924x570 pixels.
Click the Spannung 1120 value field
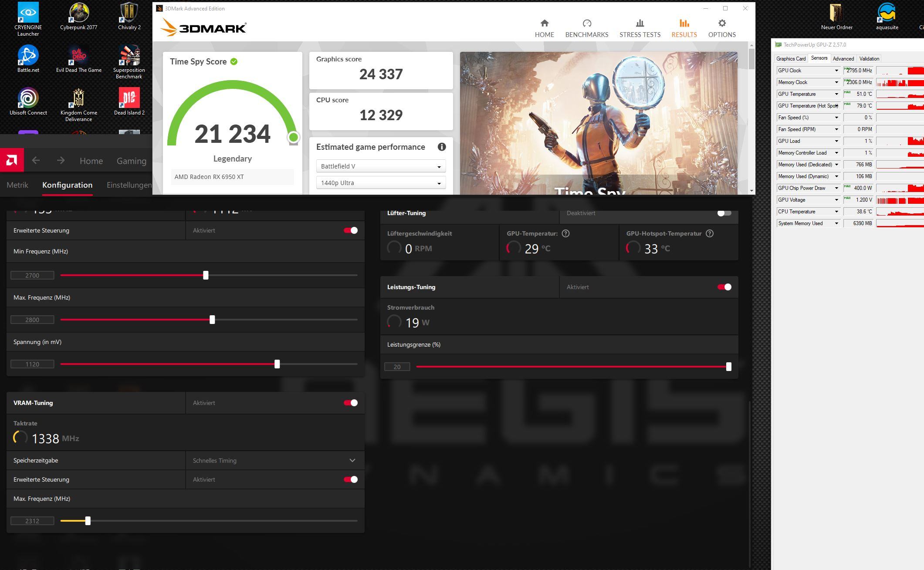[32, 364]
